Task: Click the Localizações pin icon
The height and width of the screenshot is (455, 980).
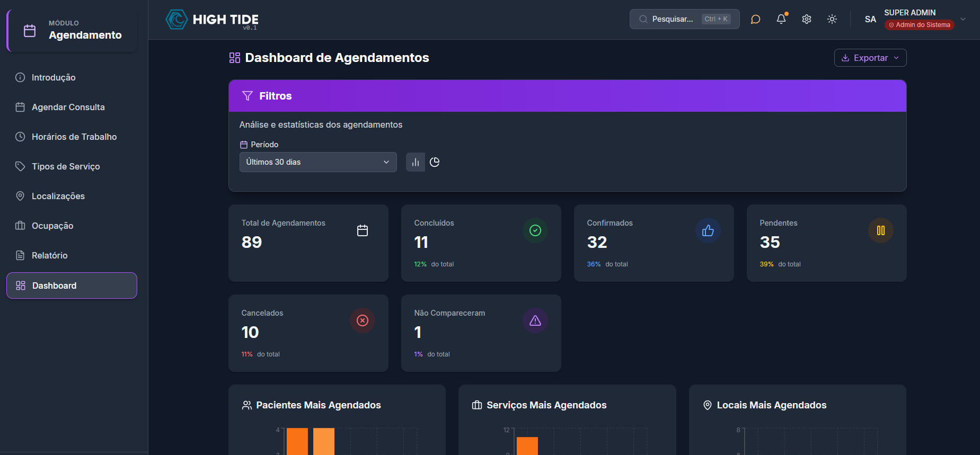Action: pyautogui.click(x=20, y=196)
